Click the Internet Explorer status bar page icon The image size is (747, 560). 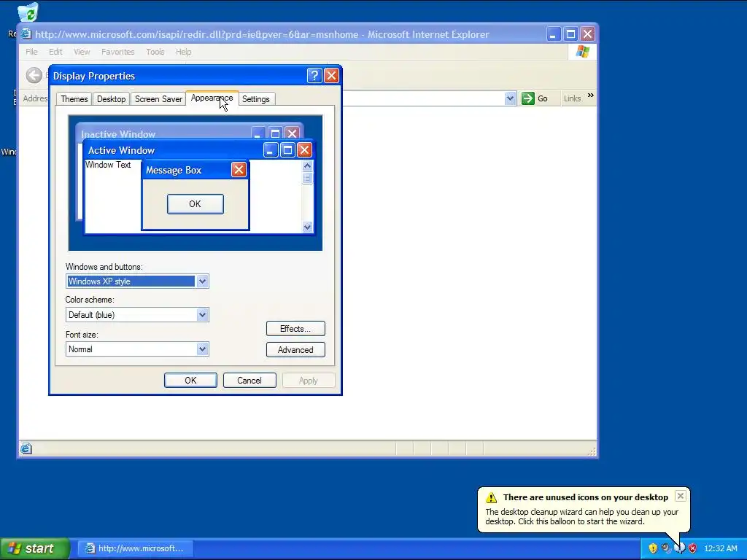pos(26,448)
